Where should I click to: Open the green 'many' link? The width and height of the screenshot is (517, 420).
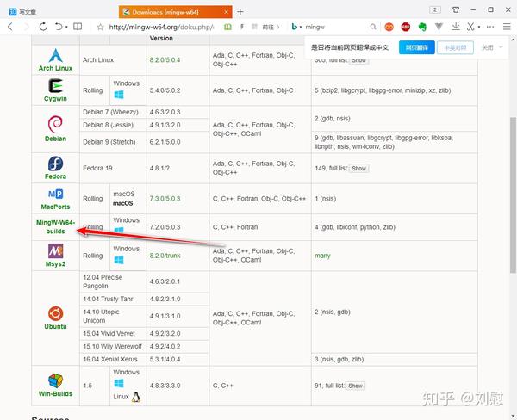pos(322,256)
